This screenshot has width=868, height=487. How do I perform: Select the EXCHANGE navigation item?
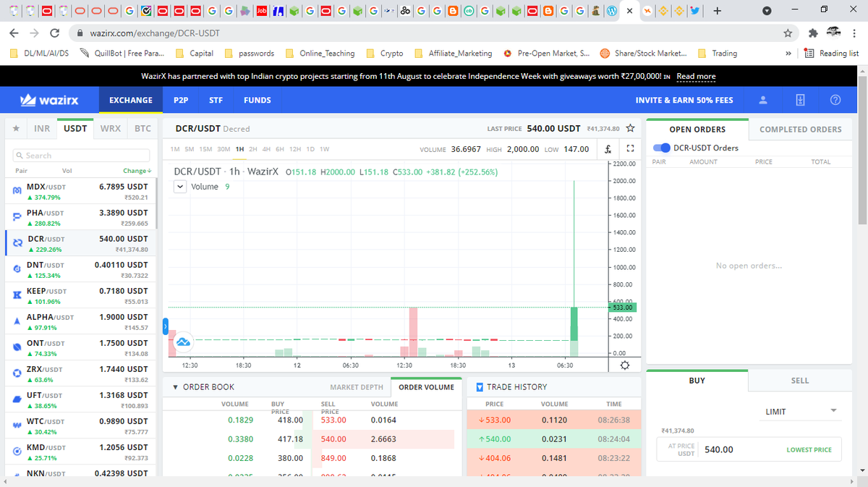[x=131, y=100]
